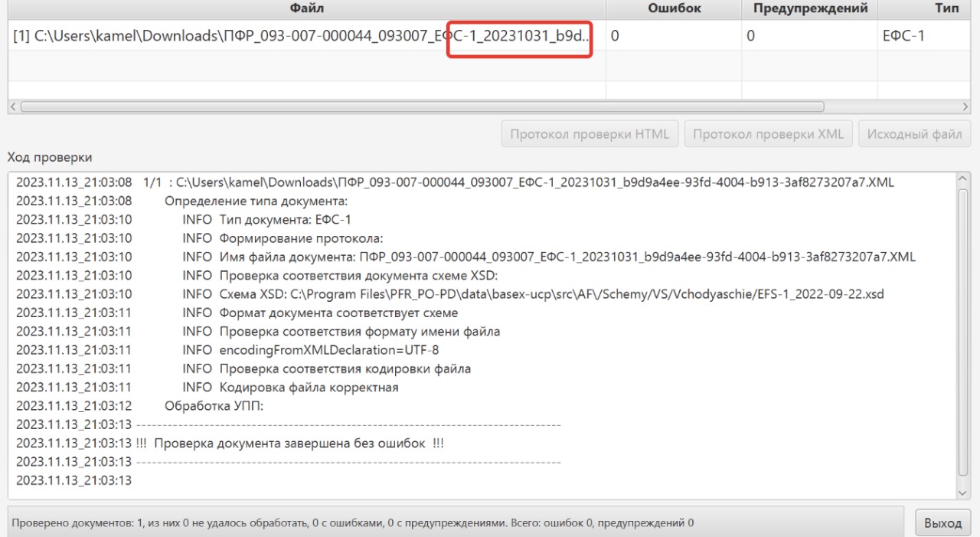Open Протокол проверки HTML
The width and height of the screenshot is (980, 537).
(x=590, y=134)
